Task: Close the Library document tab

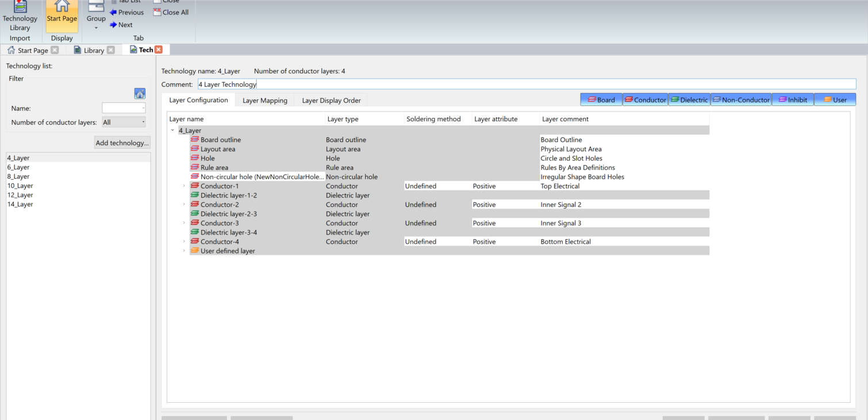Action: coord(111,50)
